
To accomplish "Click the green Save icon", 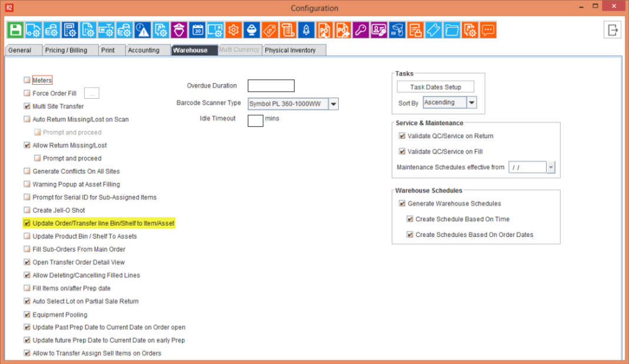I will [x=15, y=30].
